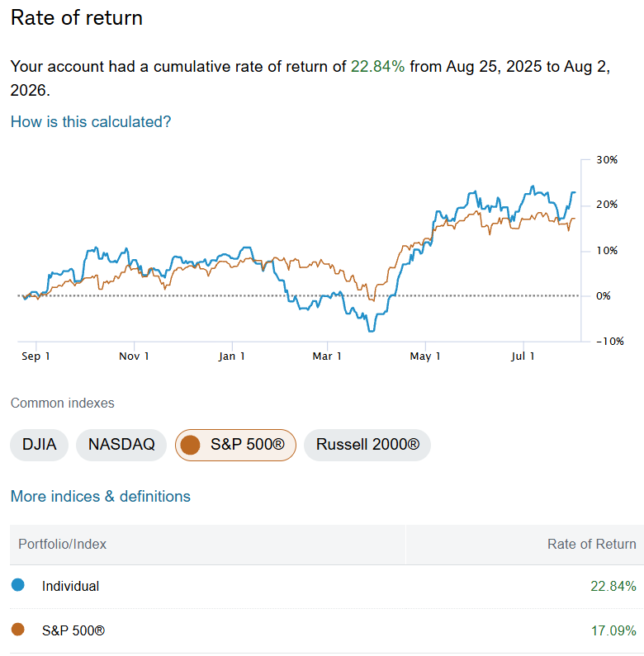Click the Jul 1 axis marker
The image size is (644, 656).
pyautogui.click(x=523, y=356)
